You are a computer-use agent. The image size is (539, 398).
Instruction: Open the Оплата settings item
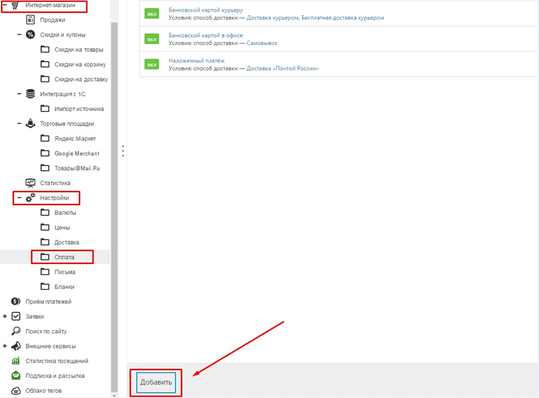point(64,257)
